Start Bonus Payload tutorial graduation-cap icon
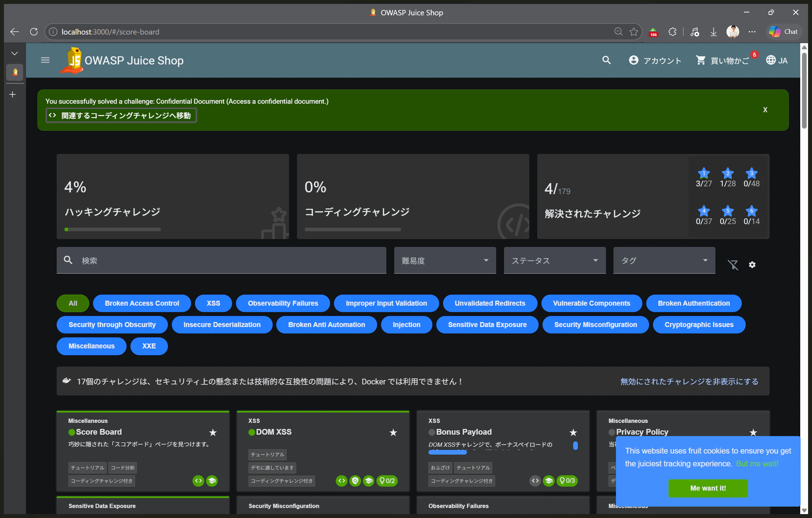The image size is (812, 518). (549, 481)
